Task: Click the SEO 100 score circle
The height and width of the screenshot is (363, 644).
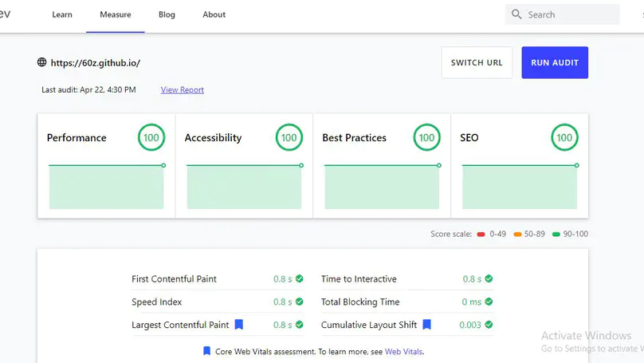Action: click(x=564, y=137)
